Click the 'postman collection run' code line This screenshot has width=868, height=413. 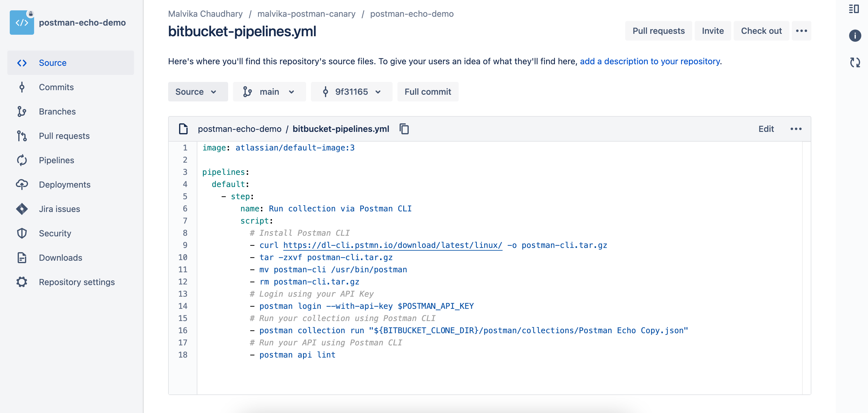click(469, 330)
